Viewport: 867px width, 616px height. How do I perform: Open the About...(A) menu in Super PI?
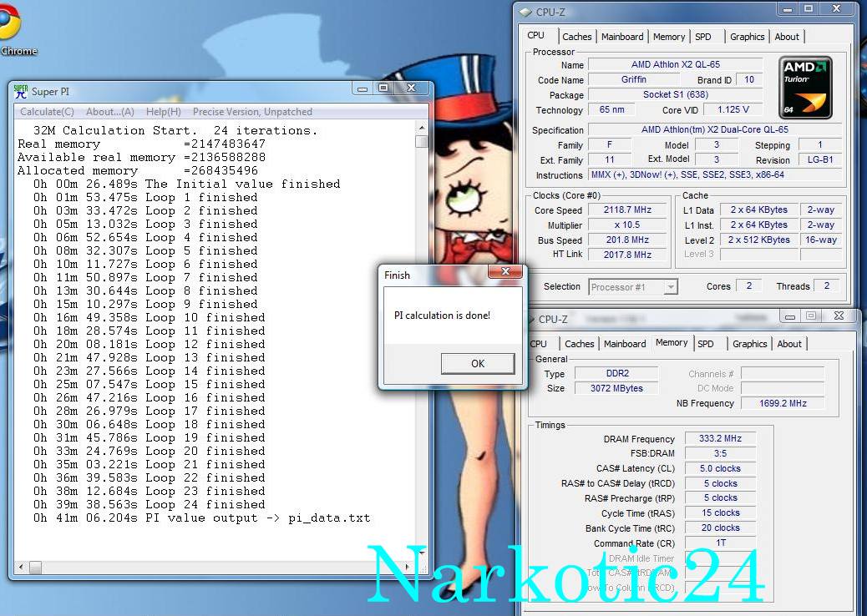110,112
